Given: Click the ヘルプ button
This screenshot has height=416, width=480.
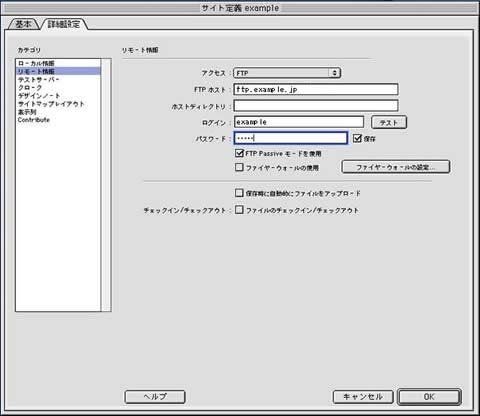Looking at the screenshot, I should coord(155,397).
